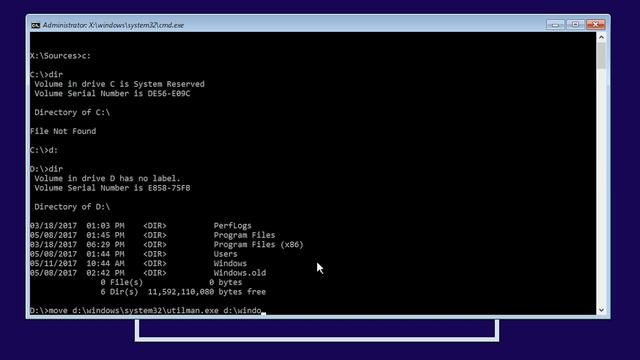Image resolution: width=640 pixels, height=360 pixels.
Task: Click the 'Users' directory entry
Action: click(225, 254)
